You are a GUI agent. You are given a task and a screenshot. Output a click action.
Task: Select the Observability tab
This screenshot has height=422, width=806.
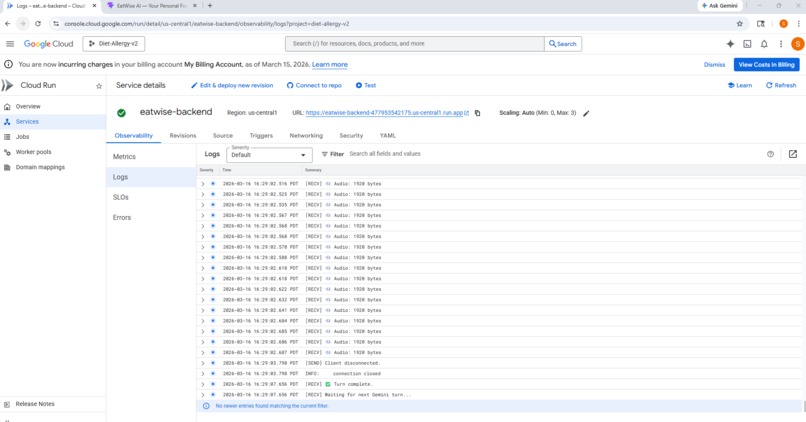point(134,136)
